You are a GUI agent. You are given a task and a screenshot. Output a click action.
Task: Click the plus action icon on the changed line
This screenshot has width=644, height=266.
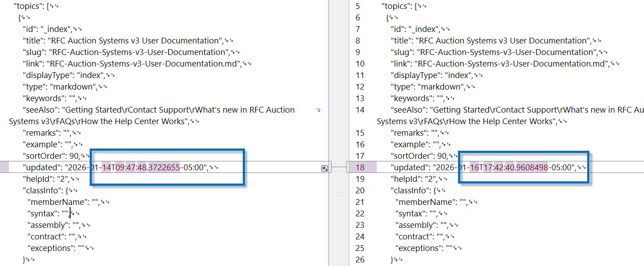324,168
